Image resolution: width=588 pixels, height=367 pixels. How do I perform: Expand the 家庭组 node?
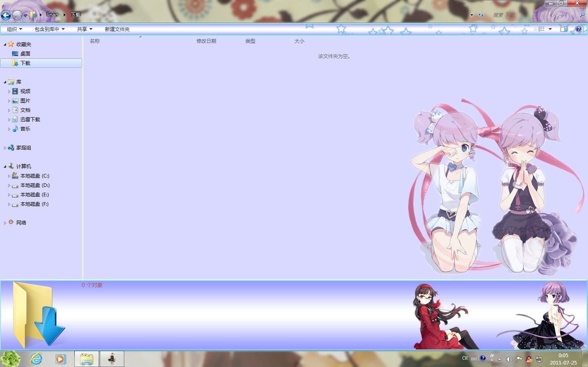[5, 148]
